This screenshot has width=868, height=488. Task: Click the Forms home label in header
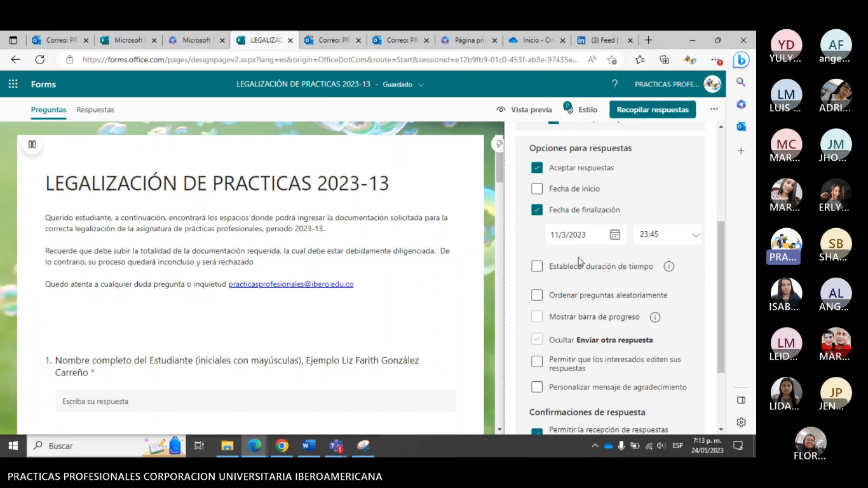click(43, 84)
